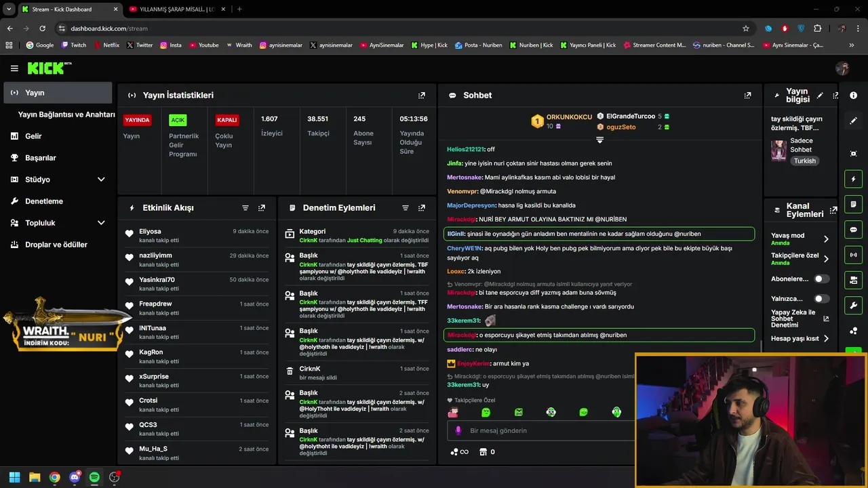Open the browser extensions puzzle icon
Image resolution: width=868 pixels, height=488 pixels.
coord(817,28)
